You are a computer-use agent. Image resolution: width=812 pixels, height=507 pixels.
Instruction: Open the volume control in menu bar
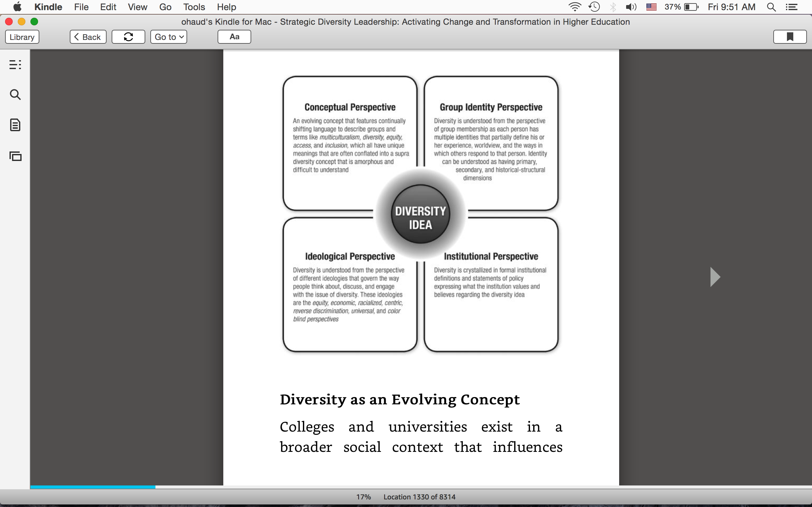pos(631,7)
